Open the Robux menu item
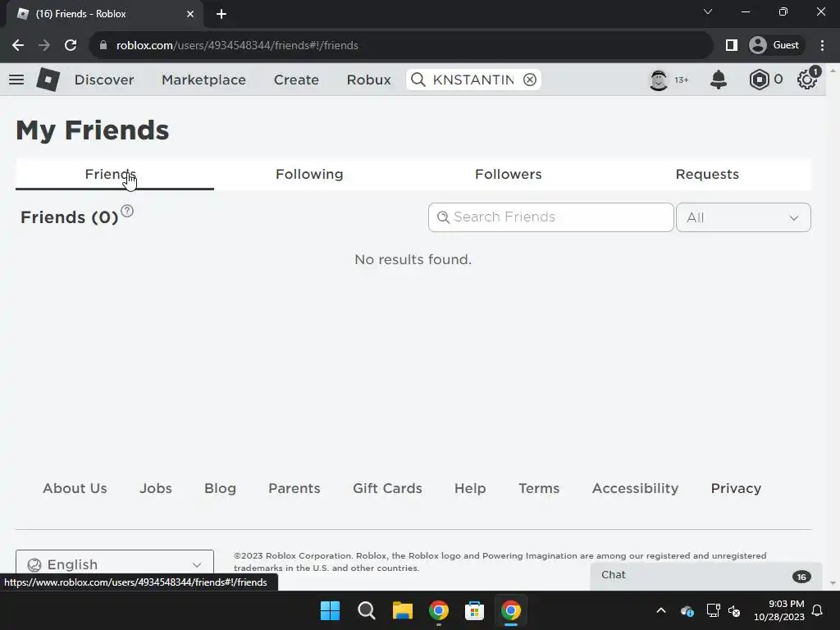This screenshot has height=630, width=840. click(368, 80)
